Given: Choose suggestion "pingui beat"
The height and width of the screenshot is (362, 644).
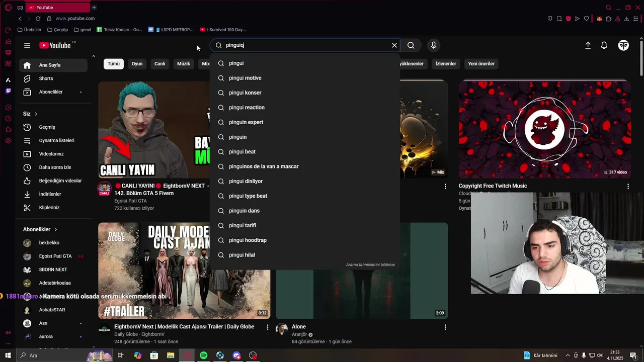Looking at the screenshot, I should click(x=305, y=152).
